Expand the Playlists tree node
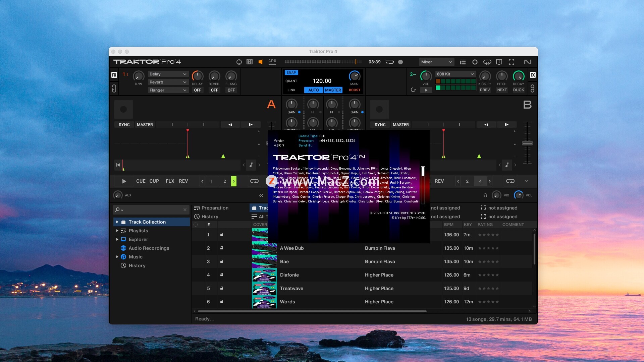 pos(117,231)
